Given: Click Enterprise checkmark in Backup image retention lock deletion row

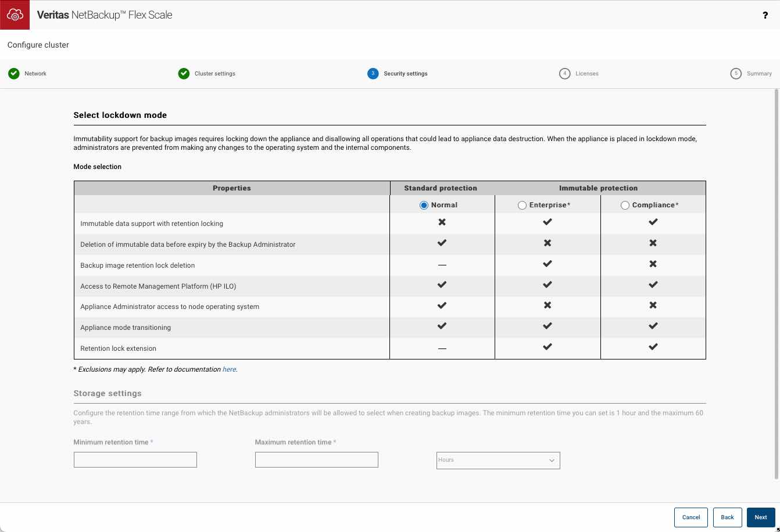Looking at the screenshot, I should (x=547, y=264).
